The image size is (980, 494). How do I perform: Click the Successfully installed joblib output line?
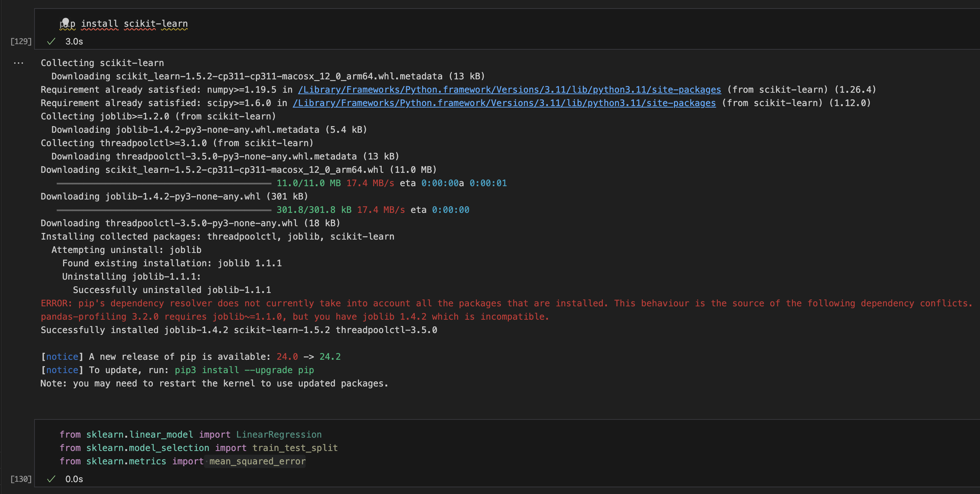tap(239, 330)
